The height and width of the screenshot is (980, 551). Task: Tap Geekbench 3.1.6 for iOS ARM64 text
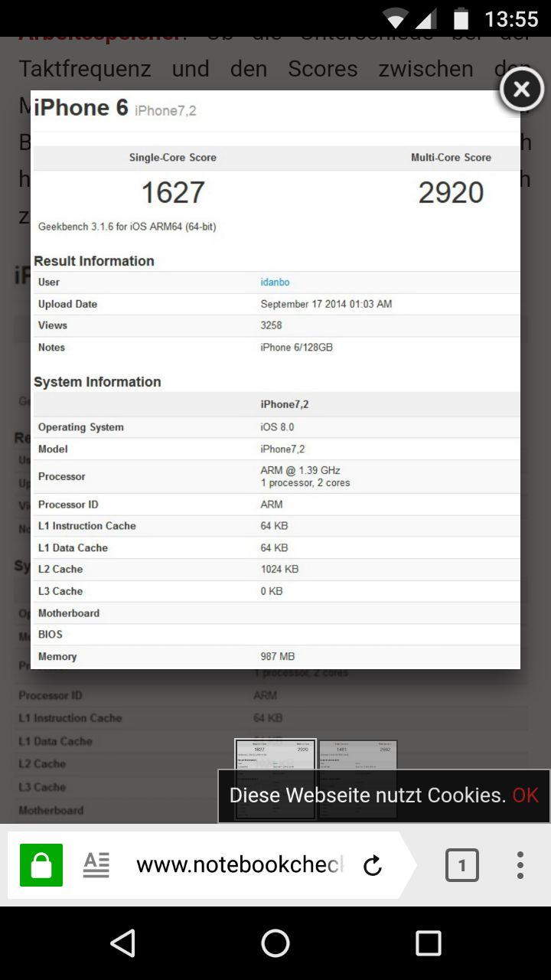coord(127,227)
